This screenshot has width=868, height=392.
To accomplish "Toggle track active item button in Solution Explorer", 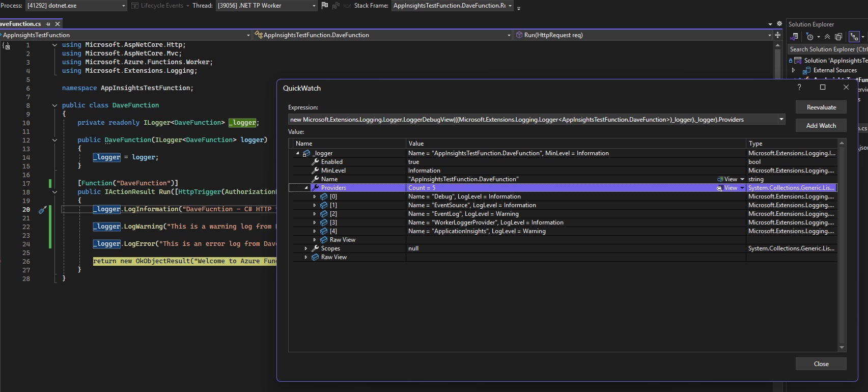I will coord(854,37).
